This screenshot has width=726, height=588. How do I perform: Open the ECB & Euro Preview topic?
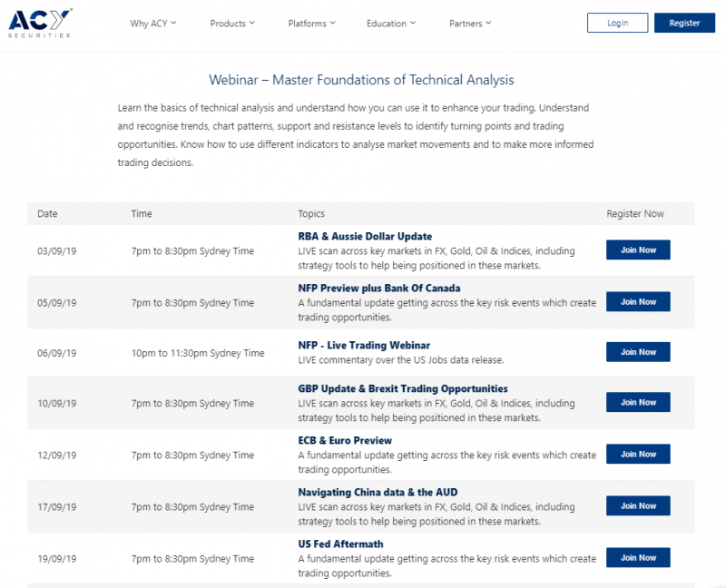[x=345, y=441]
